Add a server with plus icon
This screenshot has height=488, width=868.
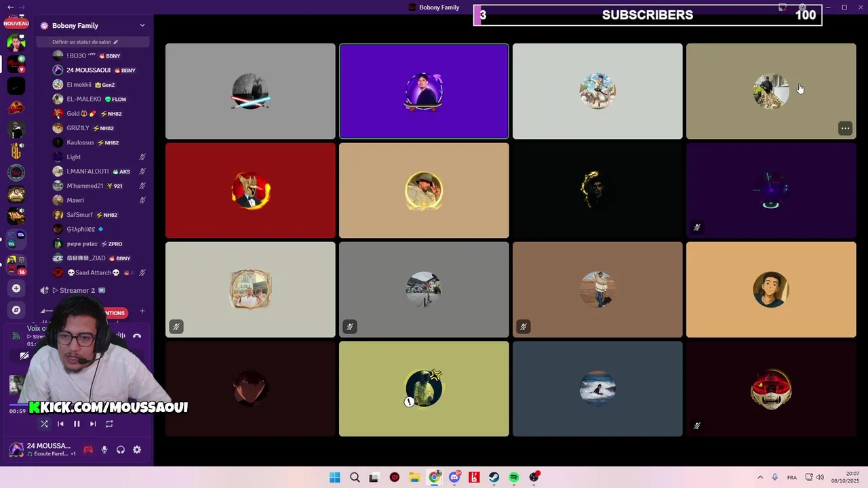[16, 288]
